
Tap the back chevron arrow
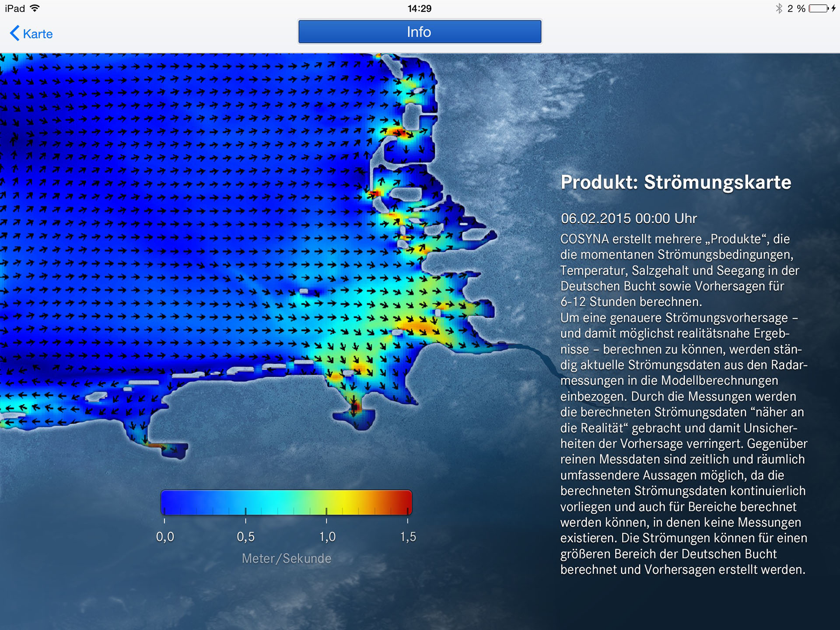point(15,33)
